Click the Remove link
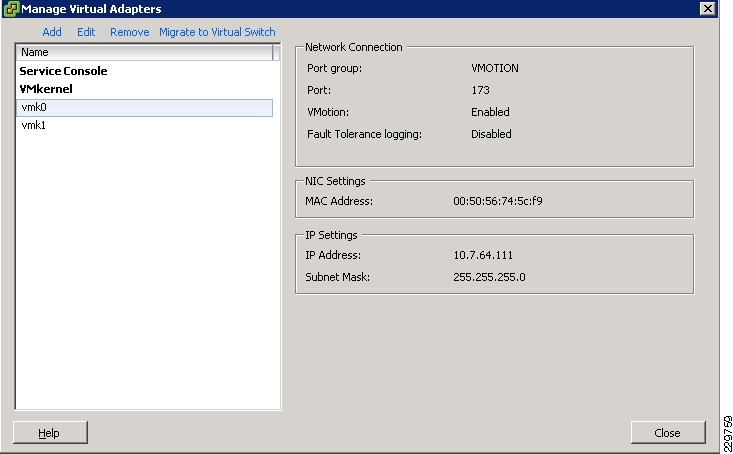This screenshot has width=733, height=454. pyautogui.click(x=129, y=32)
